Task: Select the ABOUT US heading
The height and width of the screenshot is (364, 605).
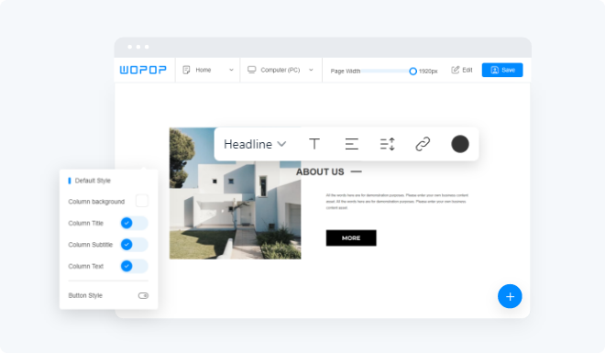Action: [320, 171]
